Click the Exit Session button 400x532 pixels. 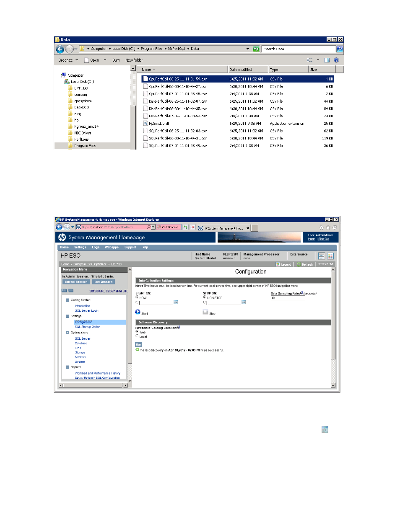(x=103, y=282)
